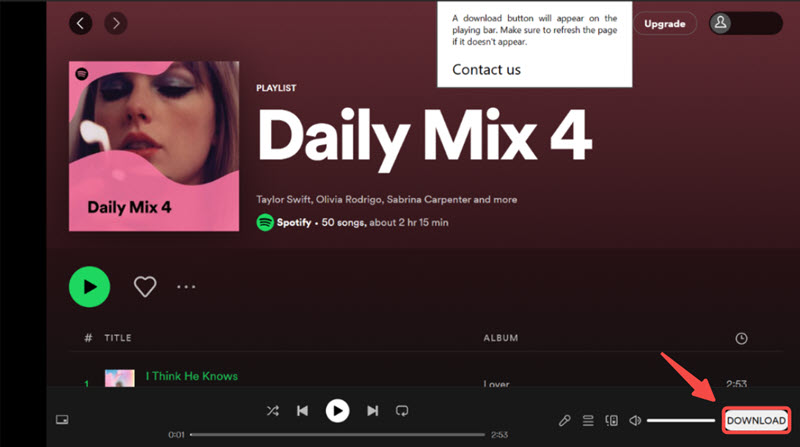This screenshot has height=447, width=800.
Task: Click the 50 songs text
Action: click(343, 222)
